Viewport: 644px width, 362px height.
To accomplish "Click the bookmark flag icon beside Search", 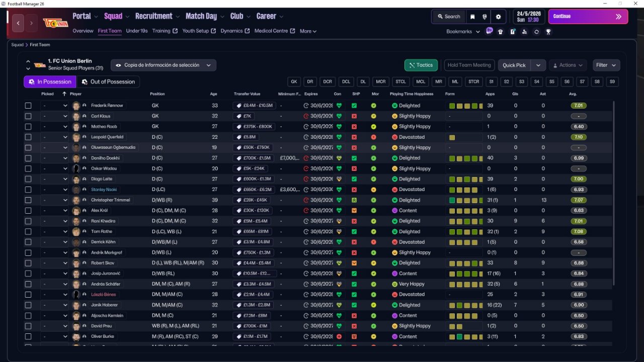I will (472, 17).
